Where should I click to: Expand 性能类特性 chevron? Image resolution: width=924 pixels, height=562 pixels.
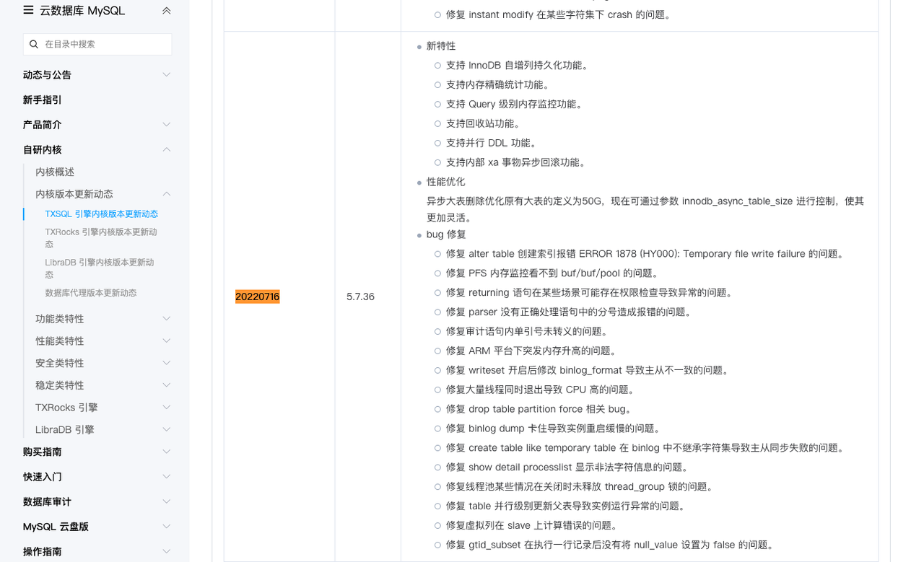[x=167, y=341]
